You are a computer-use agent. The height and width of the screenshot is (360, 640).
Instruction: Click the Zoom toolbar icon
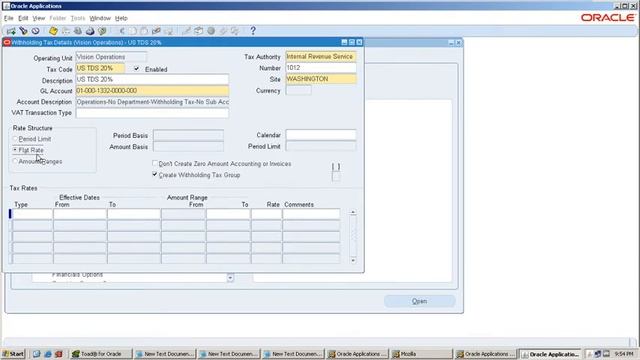coord(199,31)
